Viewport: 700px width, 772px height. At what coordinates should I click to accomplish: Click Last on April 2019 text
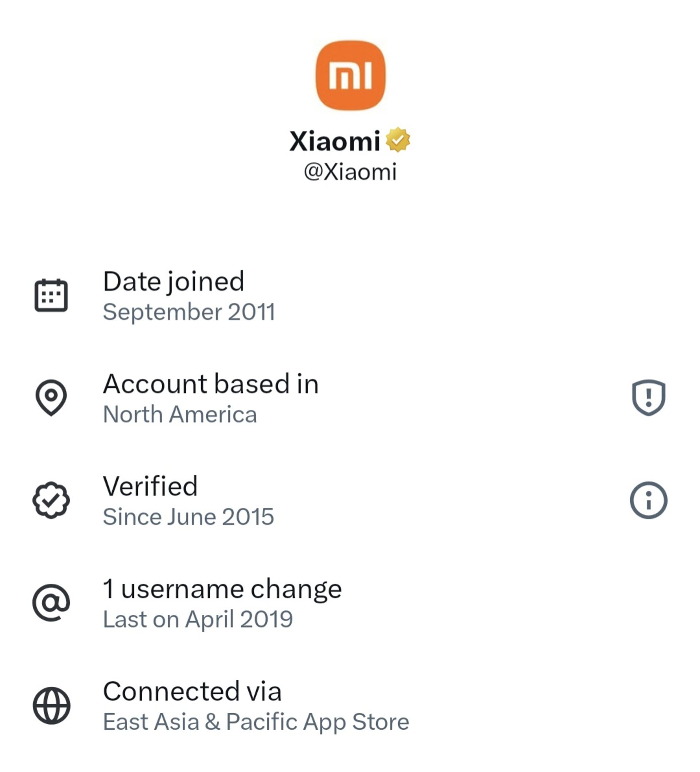(198, 619)
